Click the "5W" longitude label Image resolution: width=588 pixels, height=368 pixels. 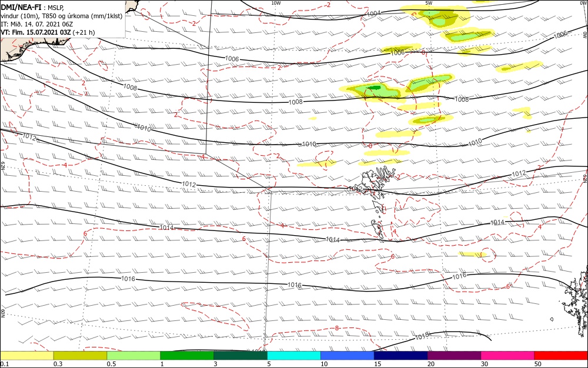tap(429, 3)
